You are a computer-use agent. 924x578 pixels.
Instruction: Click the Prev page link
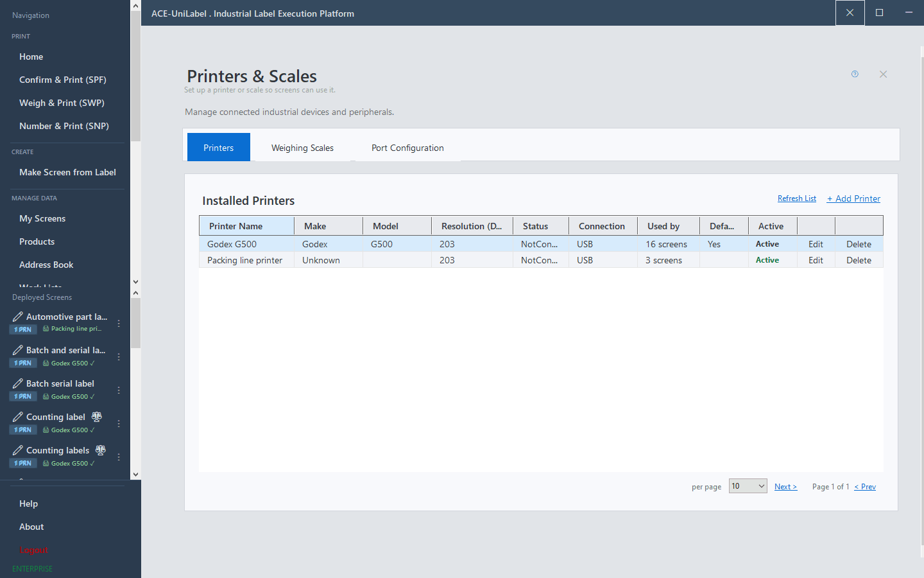click(x=865, y=487)
